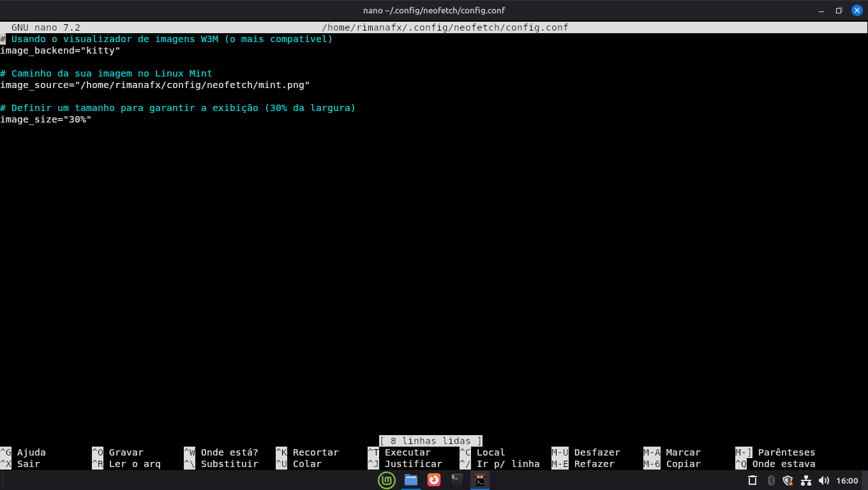This screenshot has height=490, width=868.
Task: Minimize the nano terminal window
Action: click(821, 10)
